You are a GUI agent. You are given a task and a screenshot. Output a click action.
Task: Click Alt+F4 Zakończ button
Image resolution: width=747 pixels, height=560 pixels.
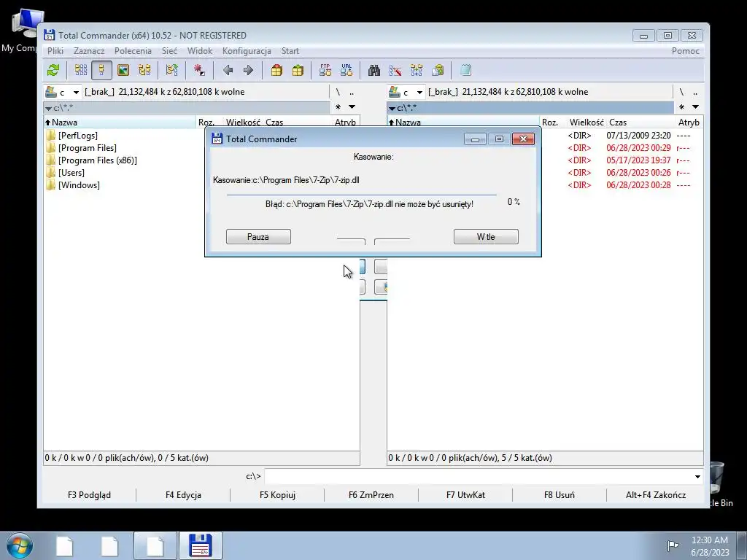(656, 495)
